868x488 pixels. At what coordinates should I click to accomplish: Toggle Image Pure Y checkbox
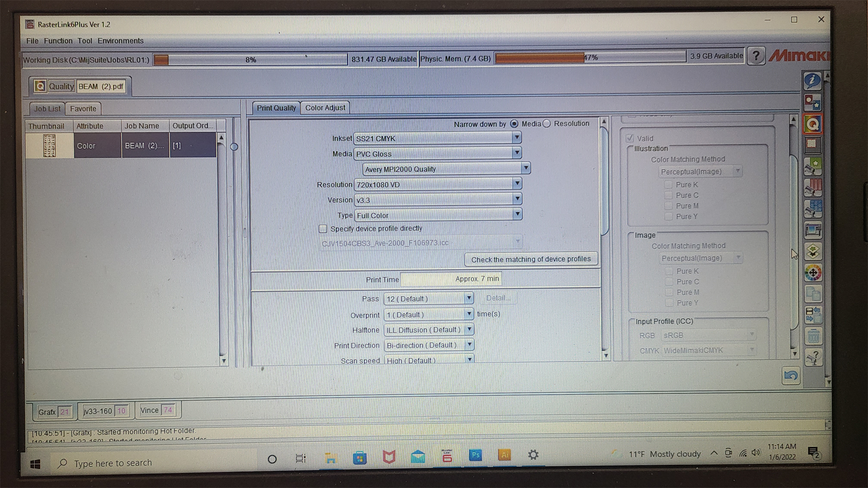(x=669, y=303)
